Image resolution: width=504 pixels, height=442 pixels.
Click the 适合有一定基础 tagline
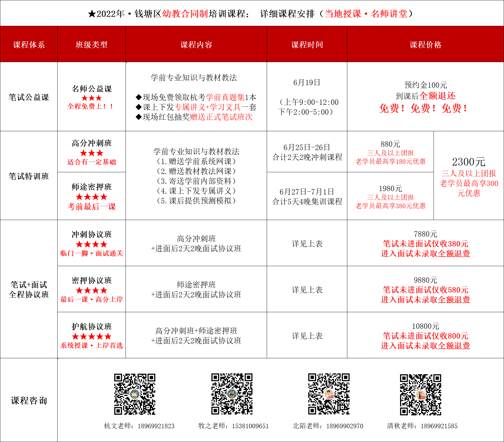tap(92, 162)
